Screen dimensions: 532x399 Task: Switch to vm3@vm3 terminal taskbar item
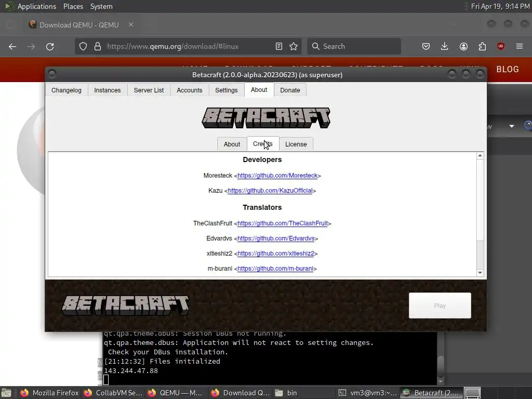[368, 393]
